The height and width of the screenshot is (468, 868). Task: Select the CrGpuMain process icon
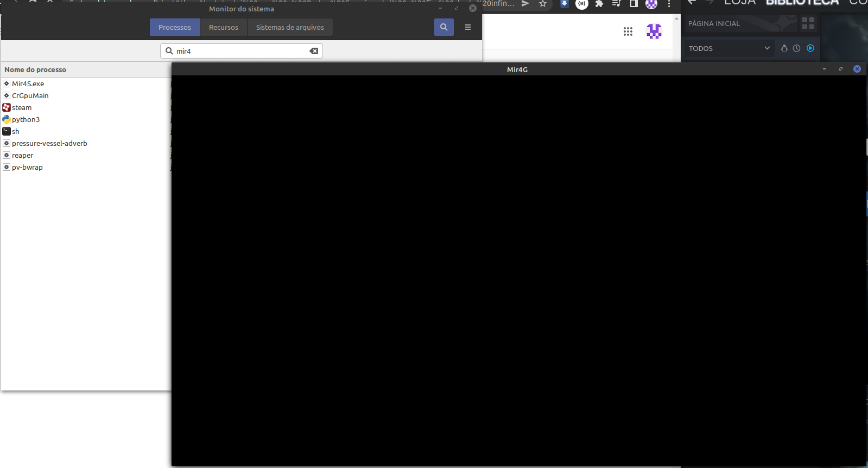click(x=7, y=95)
